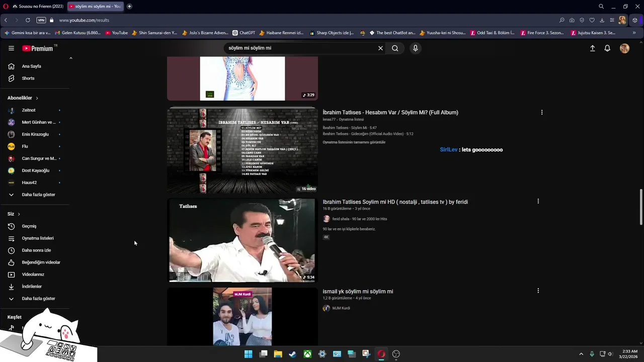Open the notifications bell
This screenshot has width=644, height=362.
607,48
